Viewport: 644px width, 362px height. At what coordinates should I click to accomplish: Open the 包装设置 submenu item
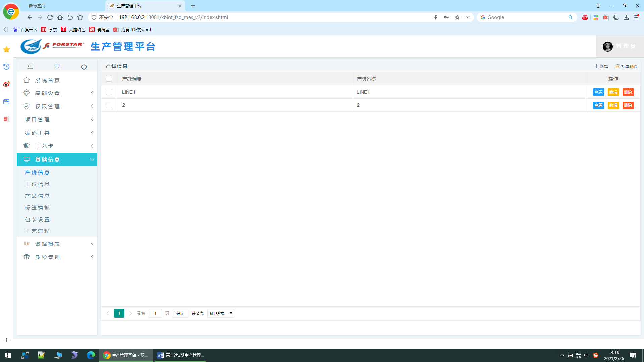point(37,219)
